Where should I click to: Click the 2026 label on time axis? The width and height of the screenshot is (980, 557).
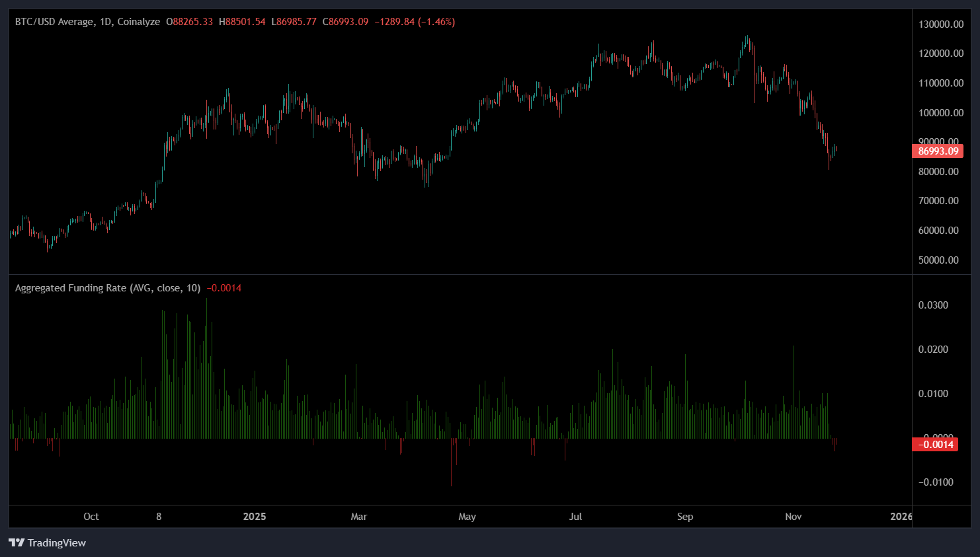pos(901,517)
